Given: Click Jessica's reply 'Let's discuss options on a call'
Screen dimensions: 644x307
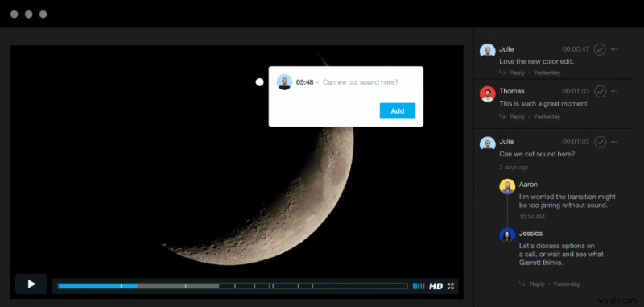Looking at the screenshot, I should click(x=561, y=254).
